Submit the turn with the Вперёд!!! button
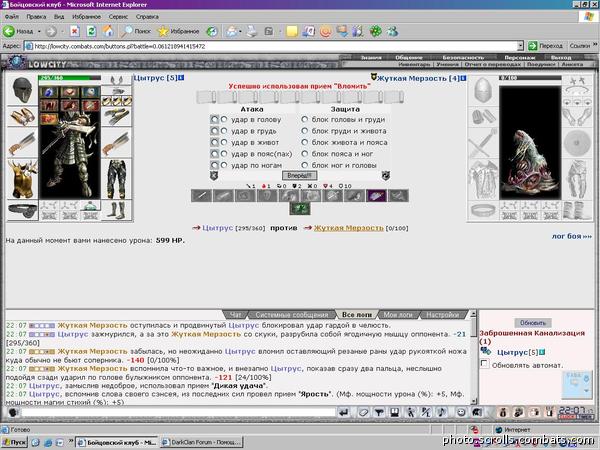This screenshot has height=450, width=600. pyautogui.click(x=300, y=176)
